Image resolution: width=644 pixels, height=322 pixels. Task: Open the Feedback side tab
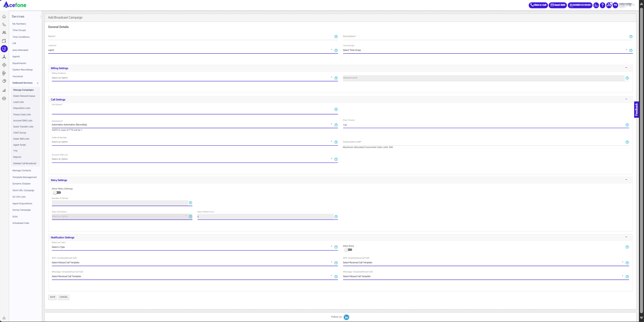637,110
